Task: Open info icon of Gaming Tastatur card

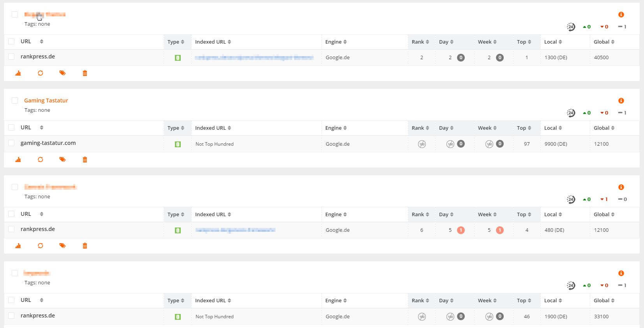Action: 621,101
